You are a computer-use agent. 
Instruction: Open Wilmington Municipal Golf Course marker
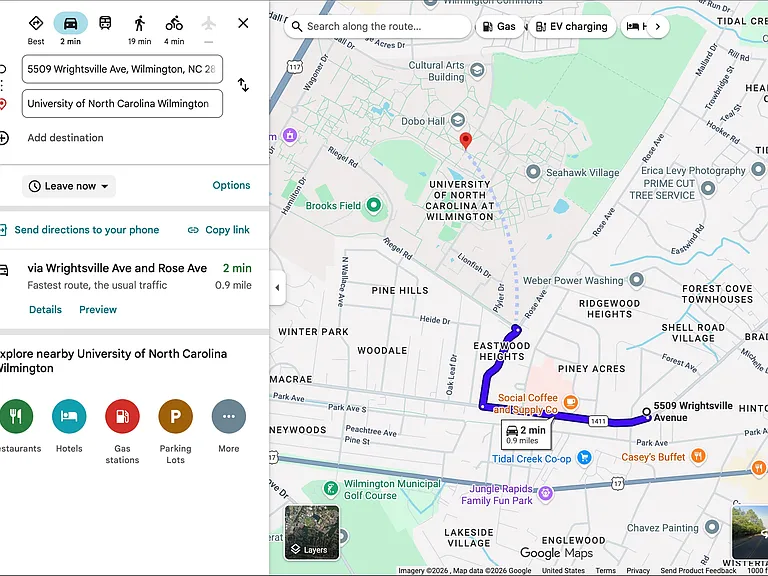[331, 489]
